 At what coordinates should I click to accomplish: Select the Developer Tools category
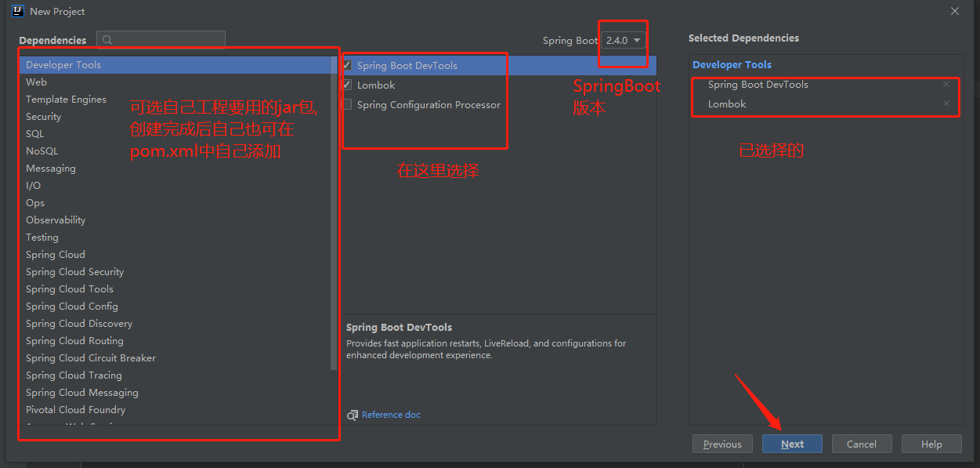(x=179, y=64)
